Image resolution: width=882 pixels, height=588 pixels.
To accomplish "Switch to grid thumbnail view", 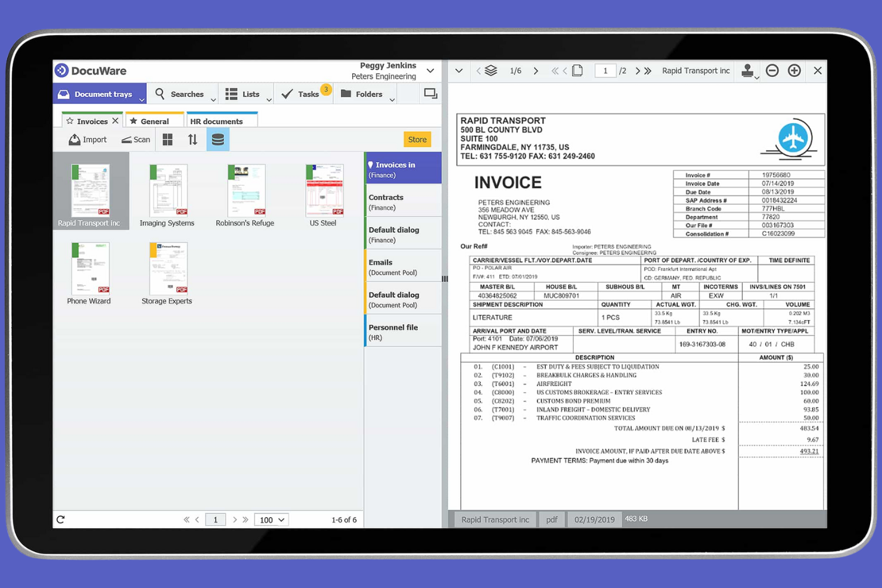I will (167, 139).
